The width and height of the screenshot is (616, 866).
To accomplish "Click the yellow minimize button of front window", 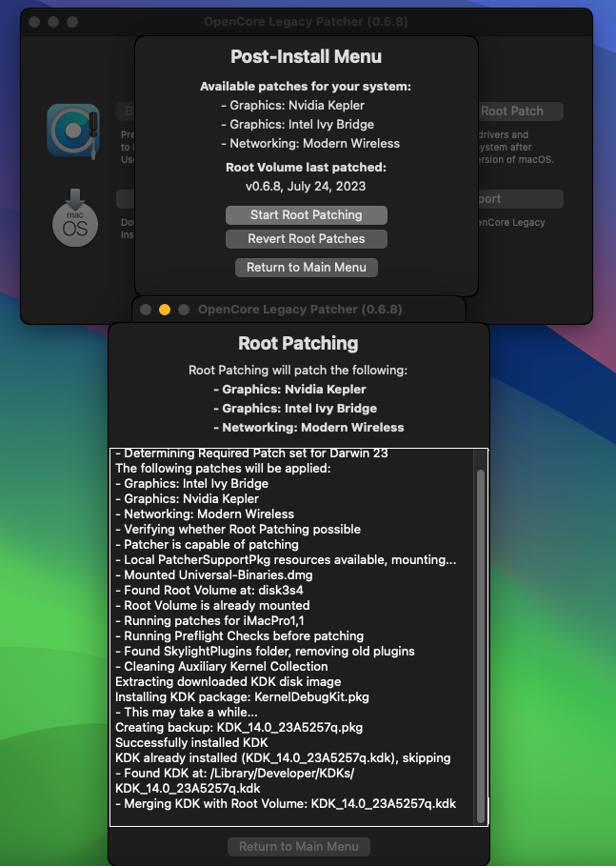I will tap(165, 310).
